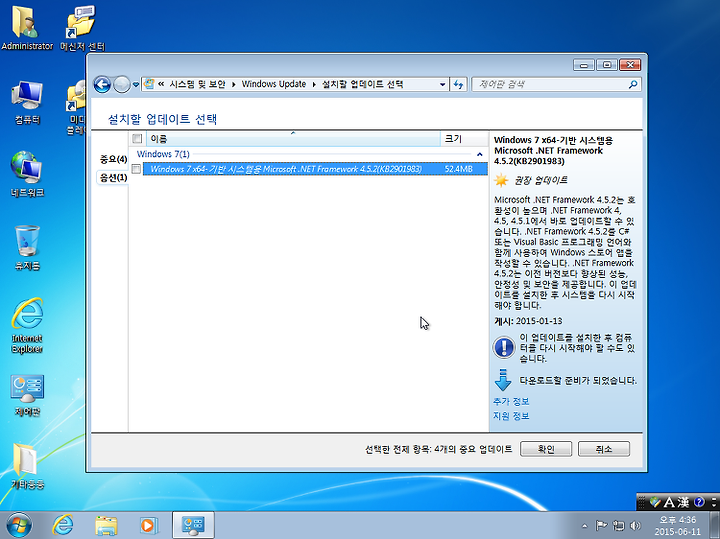Open the volume speaker tray icon
Screen dimensions: 720x539
[636, 525]
